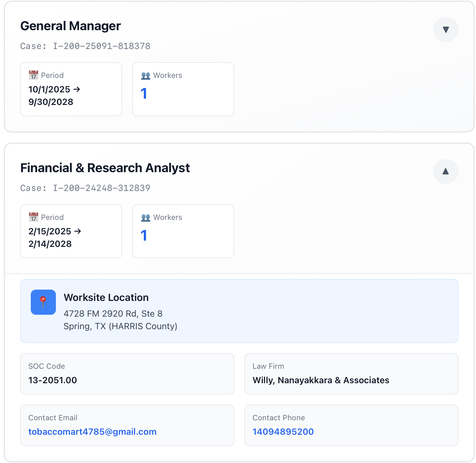Select the General Manager title

coord(70,26)
